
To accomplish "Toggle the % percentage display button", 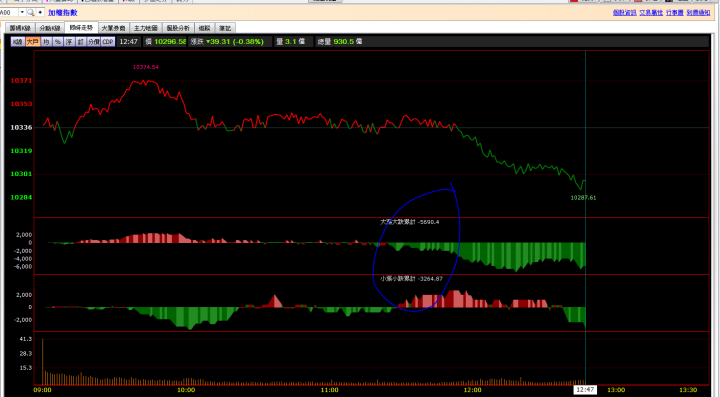I will (57, 42).
